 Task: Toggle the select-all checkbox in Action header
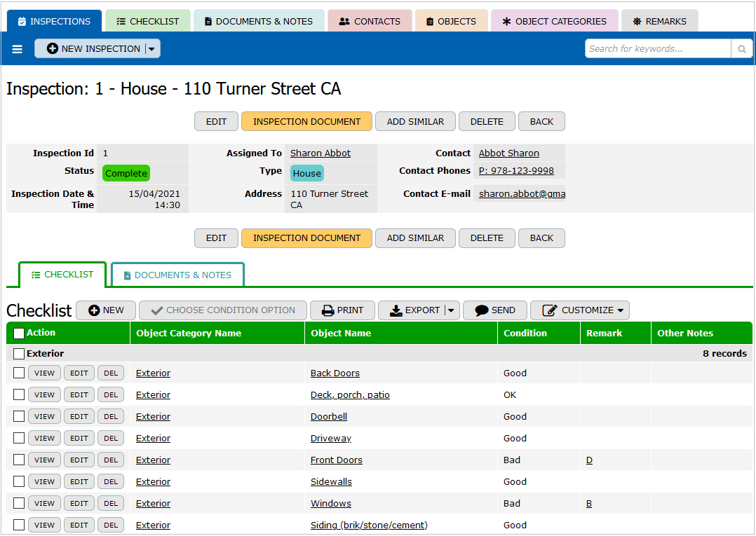pyautogui.click(x=19, y=334)
